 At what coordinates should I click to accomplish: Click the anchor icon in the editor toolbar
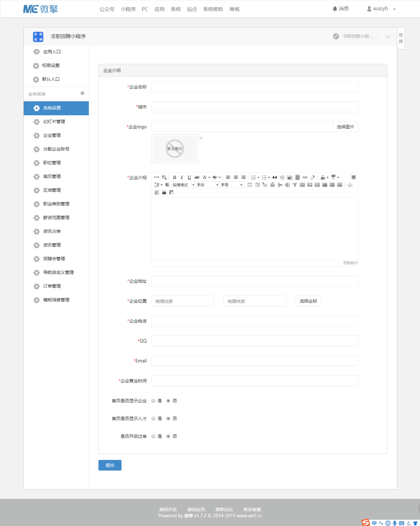(350, 185)
